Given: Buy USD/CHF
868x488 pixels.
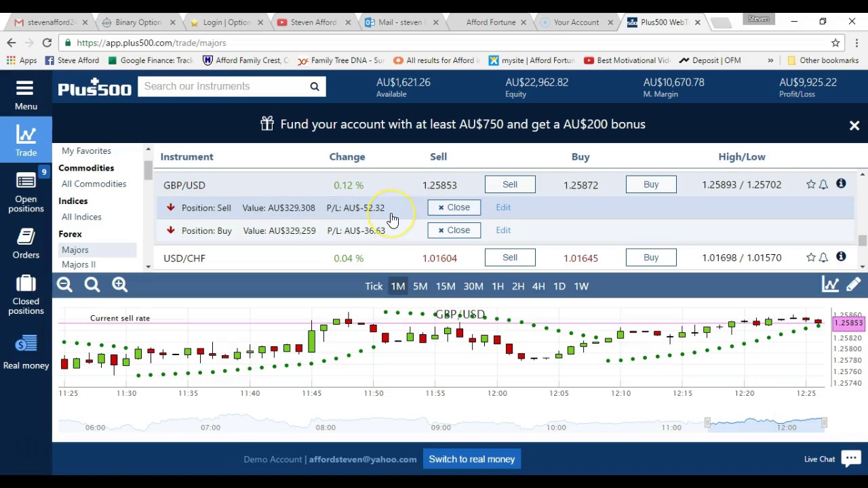Looking at the screenshot, I should click(x=651, y=258).
